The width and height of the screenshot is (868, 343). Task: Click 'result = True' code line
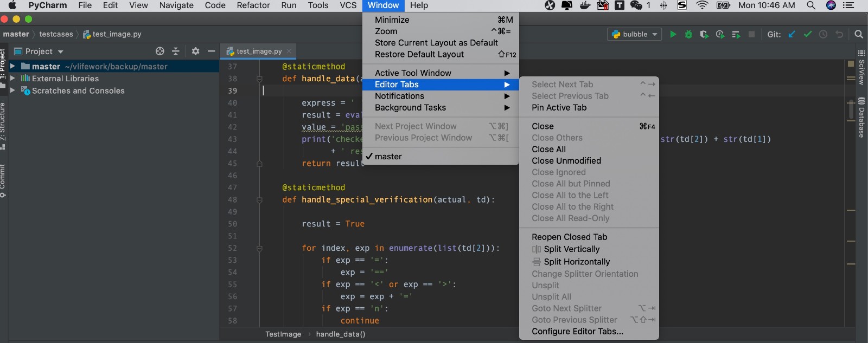[x=333, y=224]
